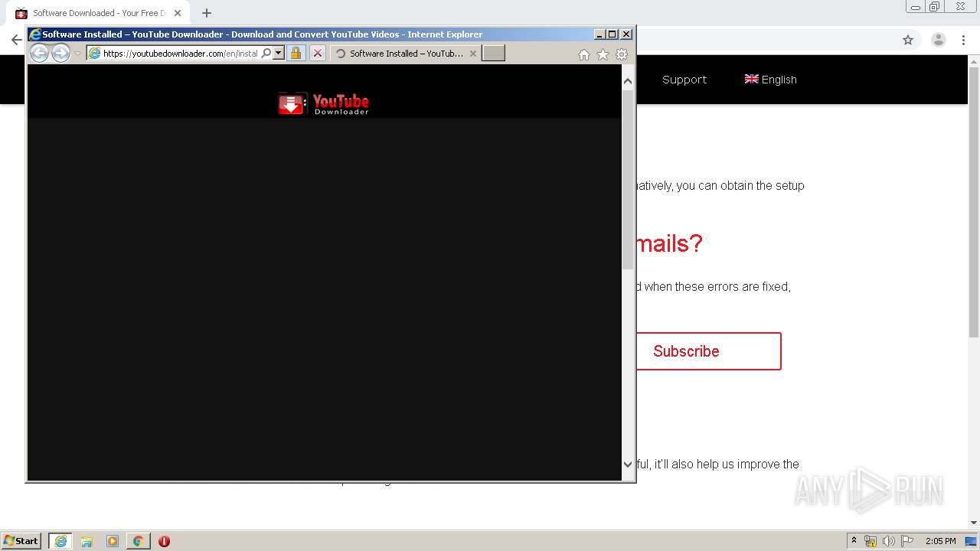Open recent pages dropdown next to forward button
This screenshot has width=980, height=551.
[x=77, y=54]
